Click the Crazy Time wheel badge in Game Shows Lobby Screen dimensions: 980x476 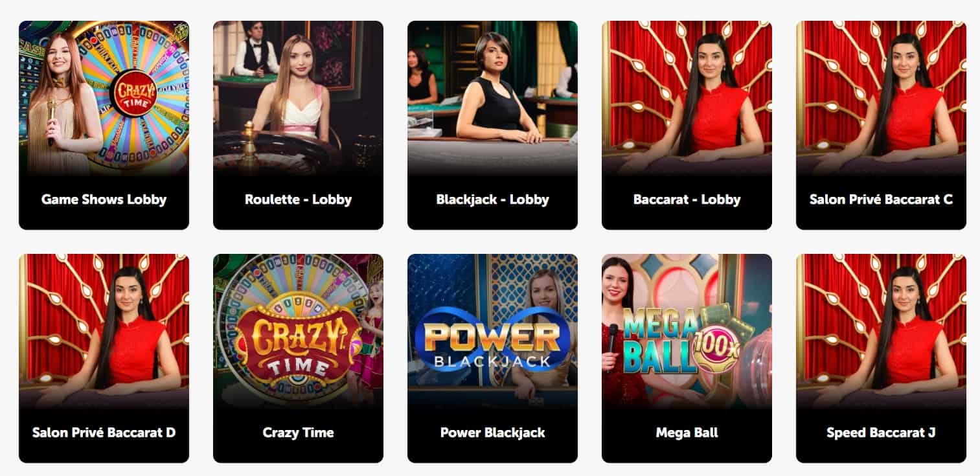[x=134, y=93]
